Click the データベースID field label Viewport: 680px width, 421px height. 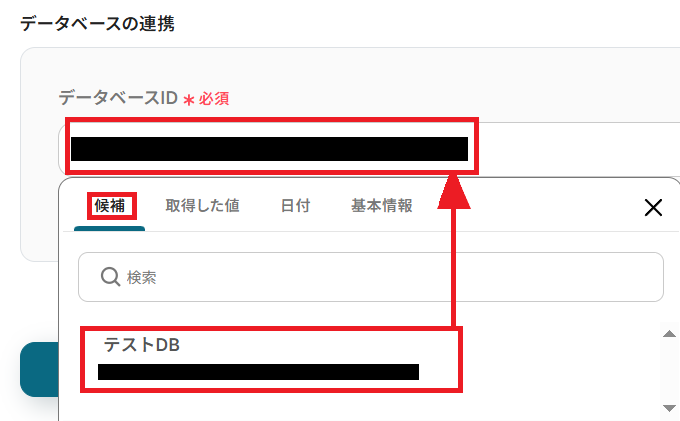(118, 98)
